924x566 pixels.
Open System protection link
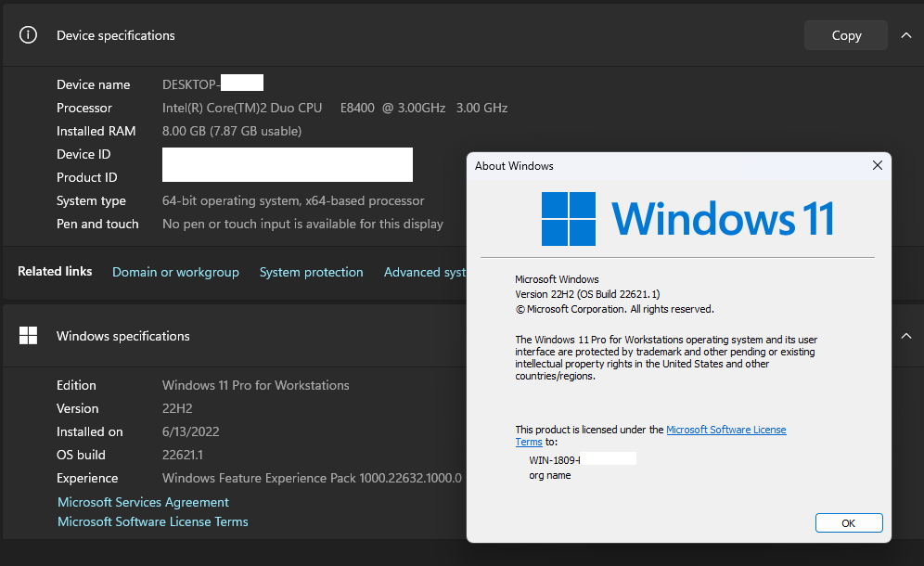click(x=311, y=272)
